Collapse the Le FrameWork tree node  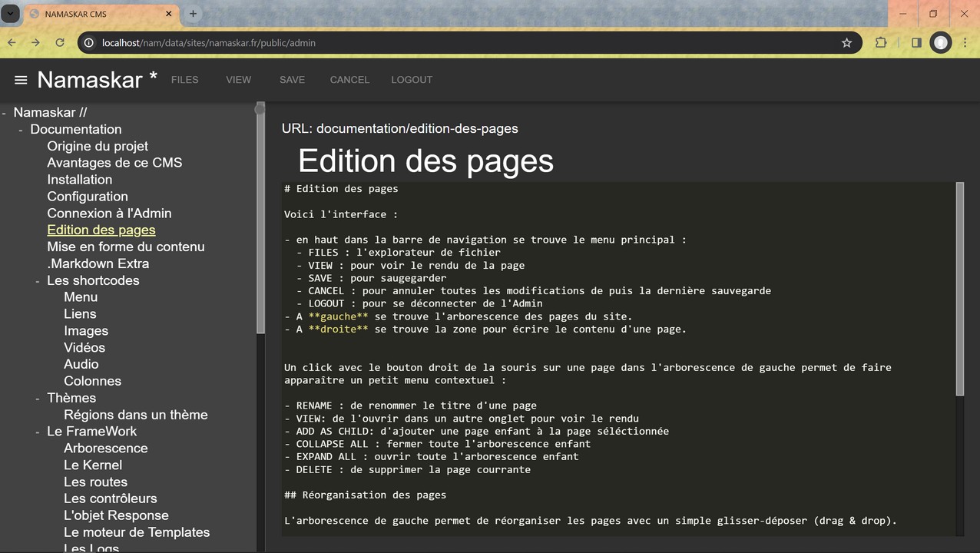(x=38, y=432)
